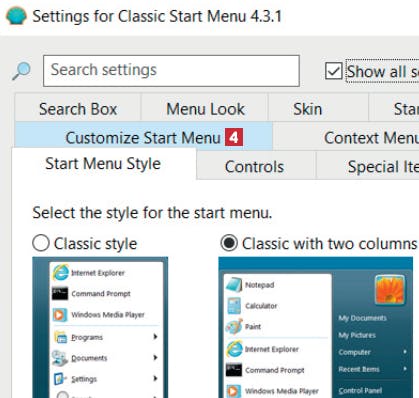Select the Classic style radio button
The height and width of the screenshot is (398, 419).
(x=41, y=243)
